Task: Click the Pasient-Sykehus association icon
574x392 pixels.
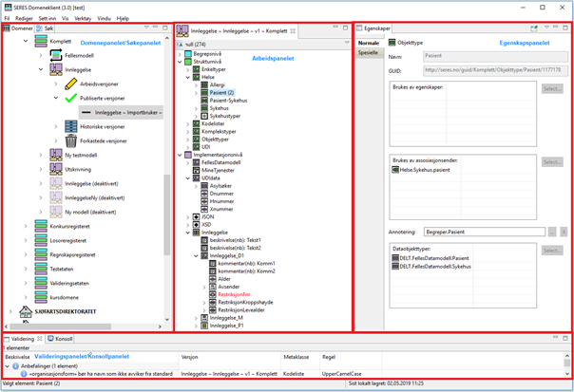Action: [x=204, y=101]
